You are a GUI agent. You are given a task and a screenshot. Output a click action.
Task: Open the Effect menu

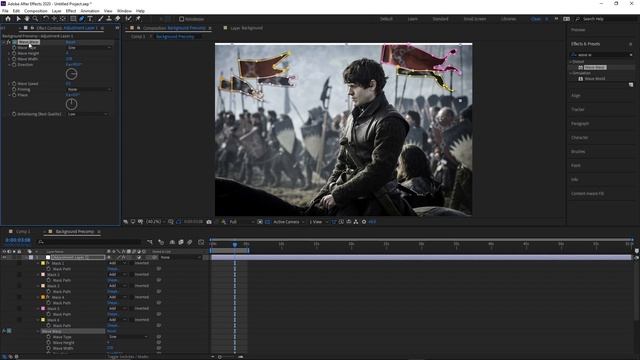[x=71, y=11]
